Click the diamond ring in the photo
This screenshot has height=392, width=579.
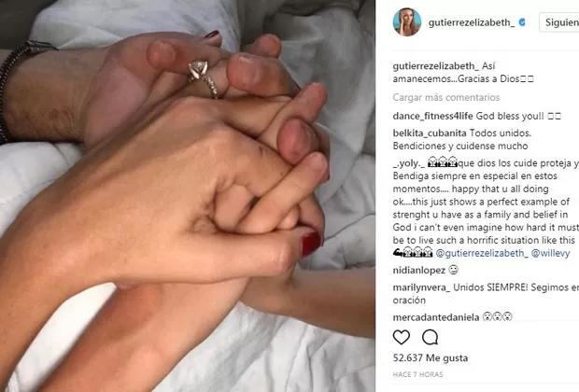[x=199, y=71]
